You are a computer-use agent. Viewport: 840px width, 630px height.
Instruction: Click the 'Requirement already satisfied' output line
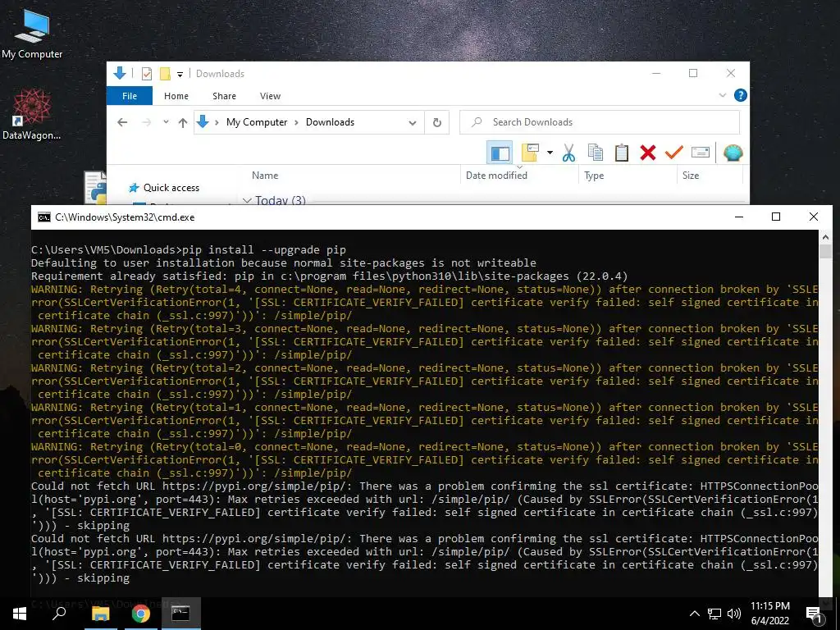click(x=329, y=276)
